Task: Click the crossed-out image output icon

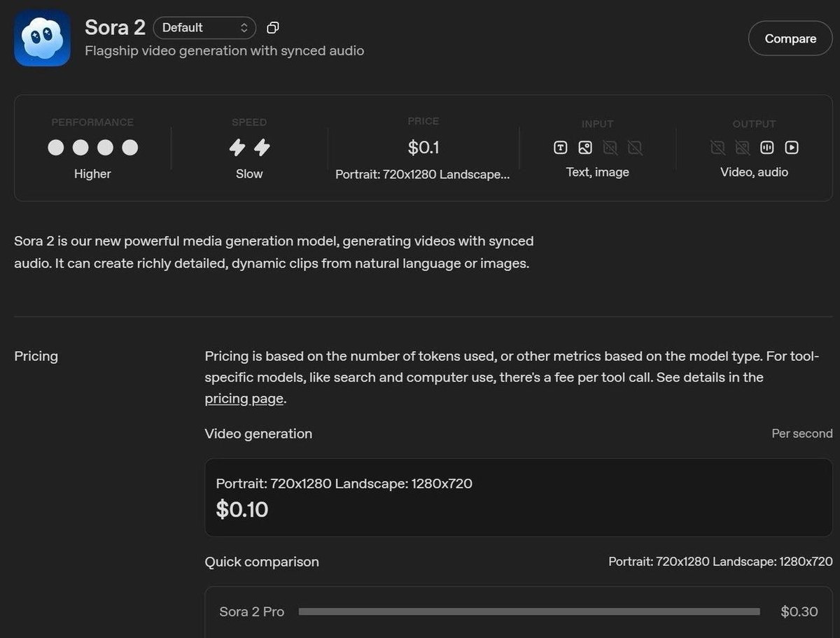Action: click(743, 148)
